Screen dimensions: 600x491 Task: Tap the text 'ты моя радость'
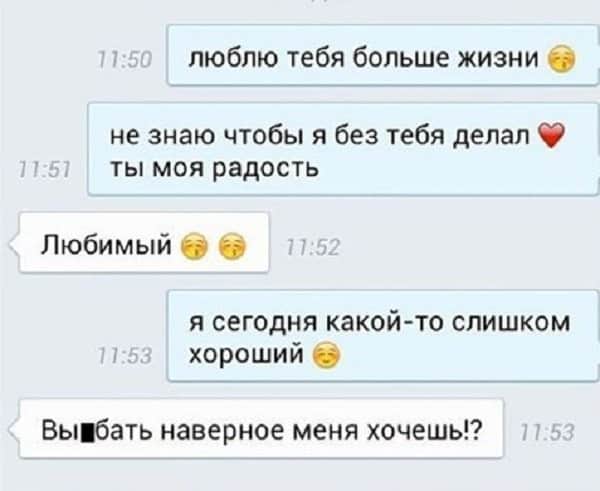coord(214,168)
